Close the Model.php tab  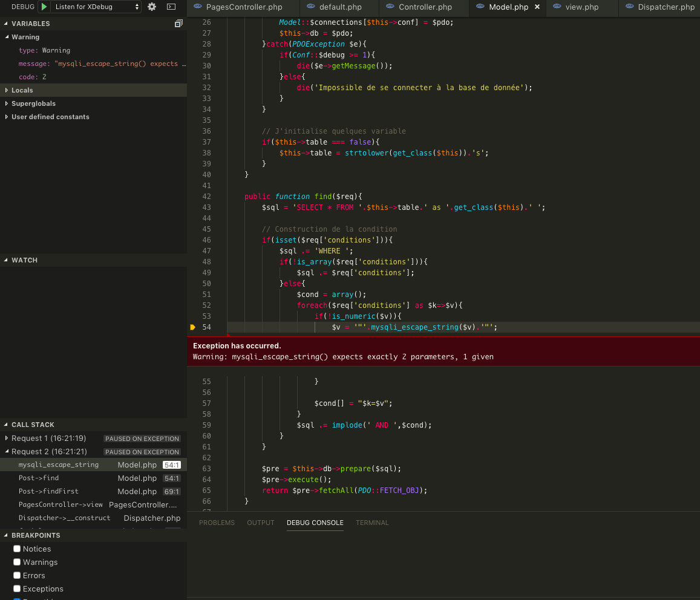point(537,7)
